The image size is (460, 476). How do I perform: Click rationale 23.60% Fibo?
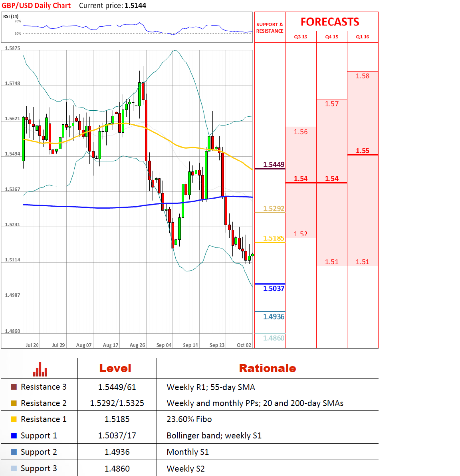(189, 419)
